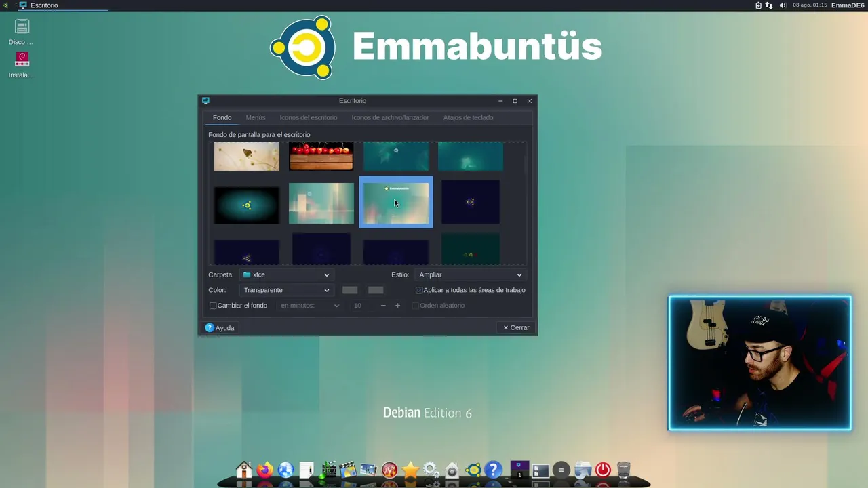Open the blue clapperboard media icon in dock
The height and width of the screenshot is (488, 868).
(348, 469)
